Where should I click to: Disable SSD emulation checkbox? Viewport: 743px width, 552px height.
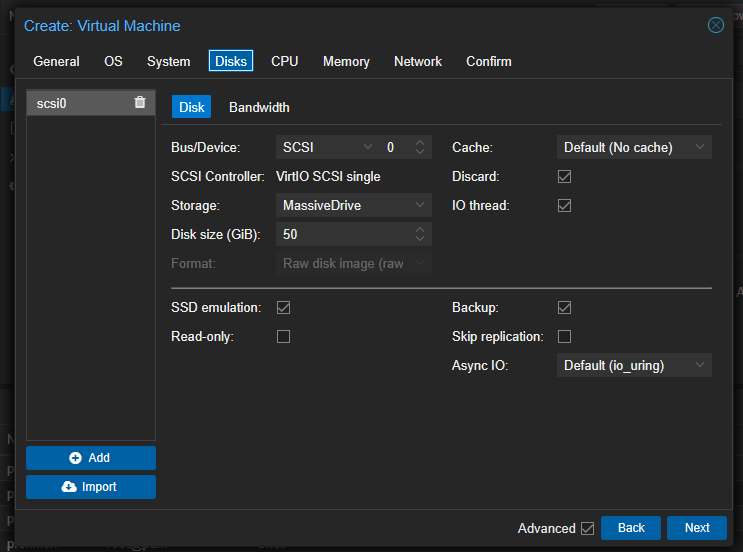(283, 308)
